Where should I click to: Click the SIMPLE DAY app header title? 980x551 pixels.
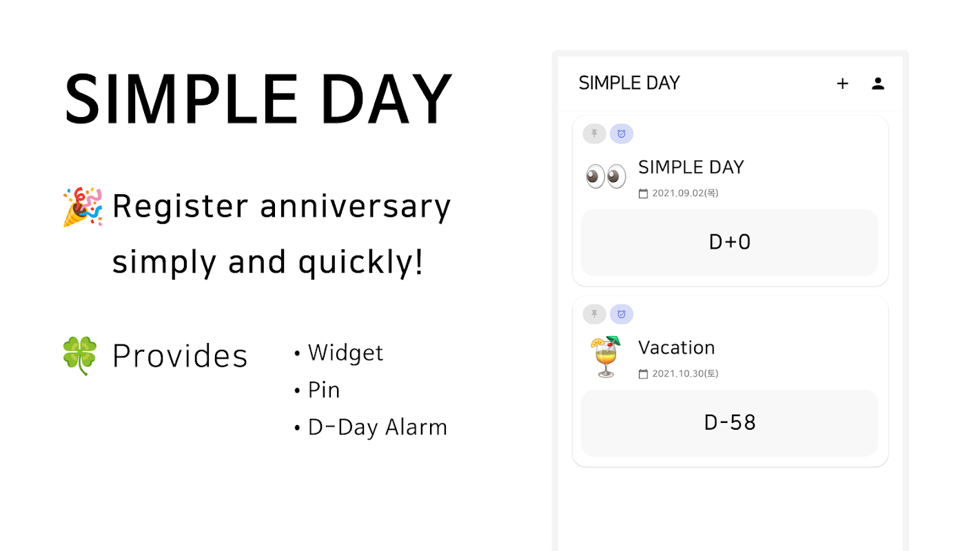[629, 83]
